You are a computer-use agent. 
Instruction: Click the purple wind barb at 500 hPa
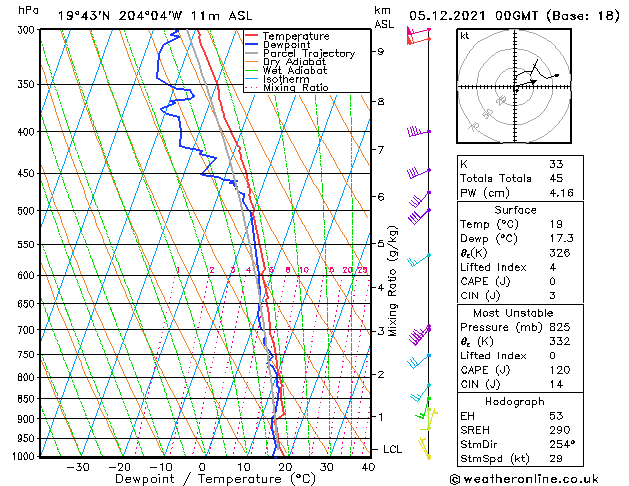pyautogui.click(x=419, y=217)
